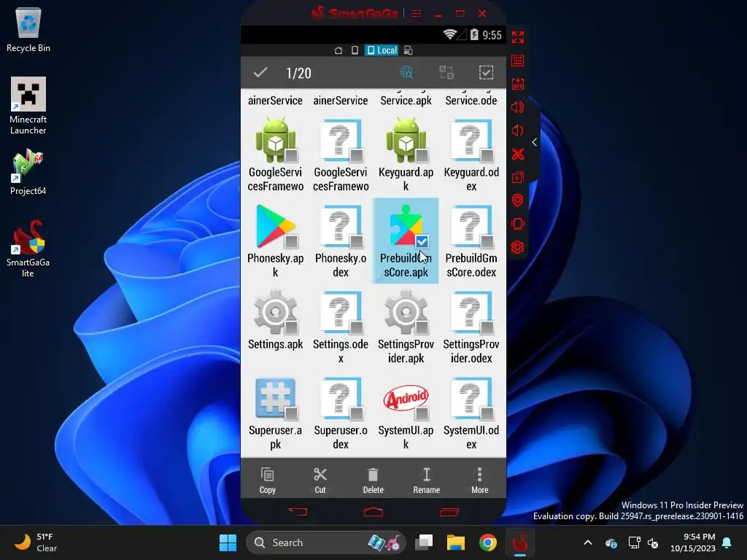
Task: Open the network tab icon beside Local
Action: [x=408, y=50]
